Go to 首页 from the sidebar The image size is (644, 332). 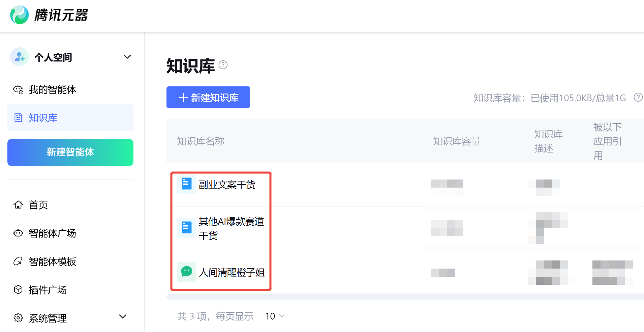[x=38, y=205]
